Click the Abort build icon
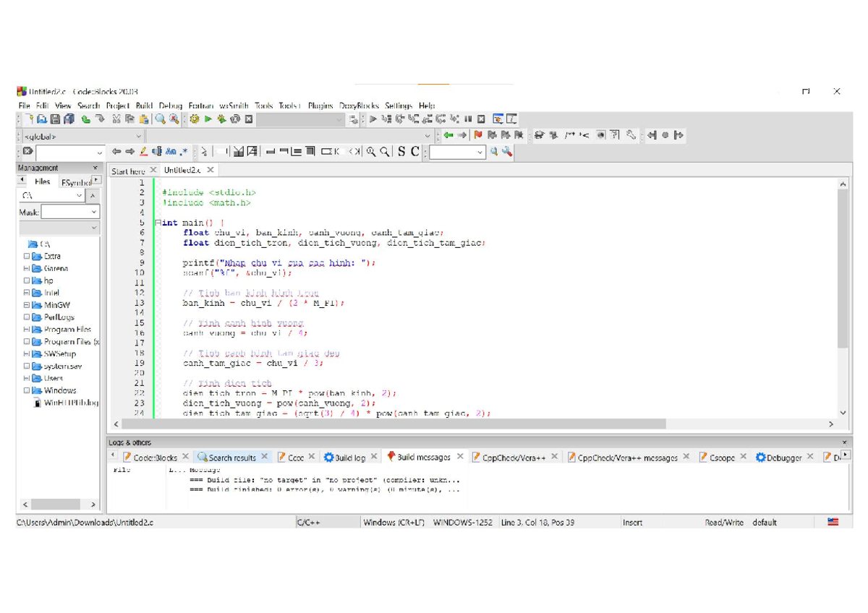 pyautogui.click(x=248, y=119)
